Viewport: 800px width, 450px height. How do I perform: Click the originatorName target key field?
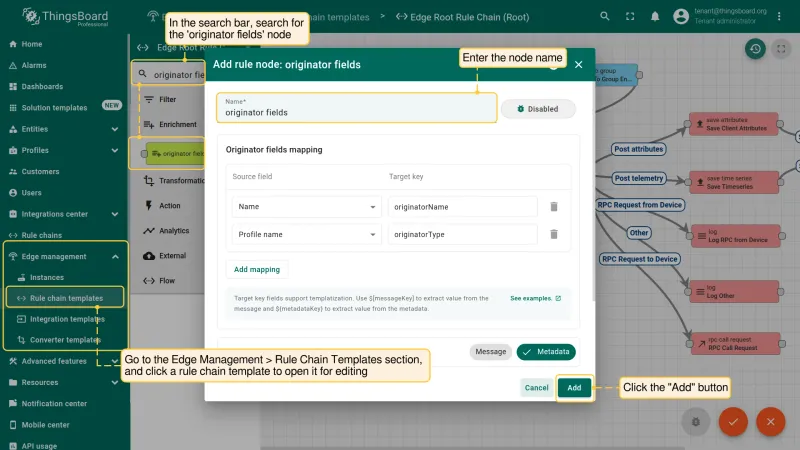click(463, 207)
